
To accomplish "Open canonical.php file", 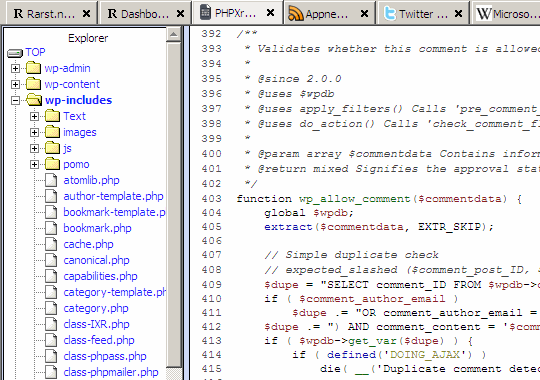I will coord(96,260).
